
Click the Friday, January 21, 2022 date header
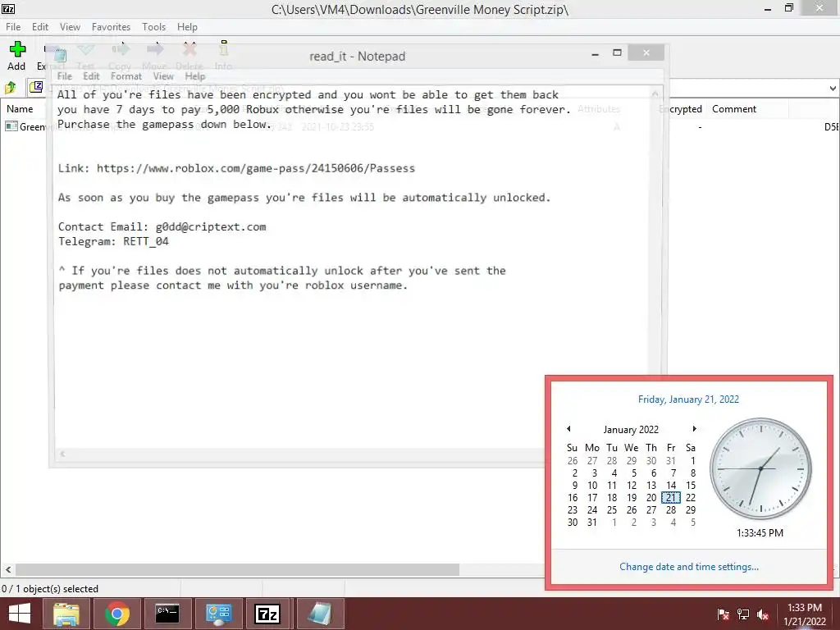tap(688, 399)
